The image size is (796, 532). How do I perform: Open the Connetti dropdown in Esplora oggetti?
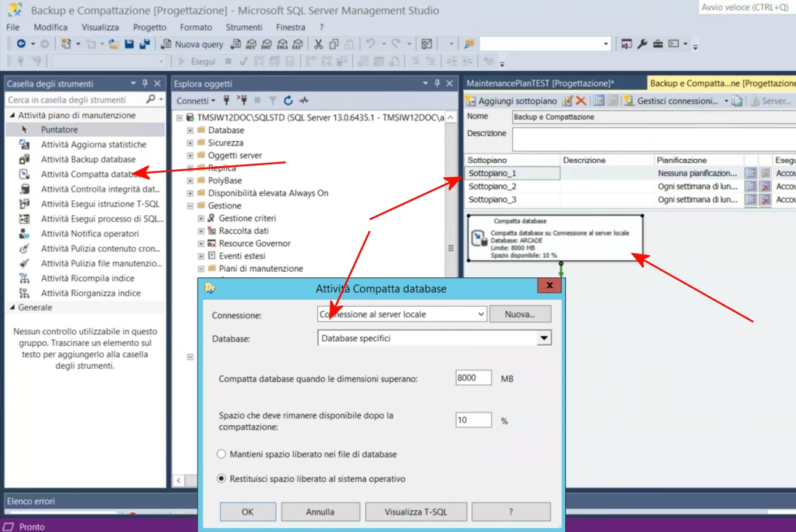pos(196,101)
